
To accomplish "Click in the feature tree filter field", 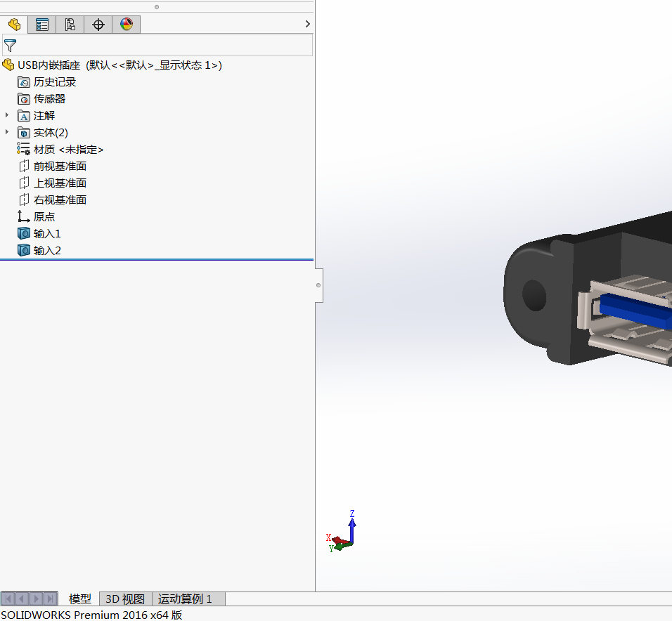I will (162, 46).
